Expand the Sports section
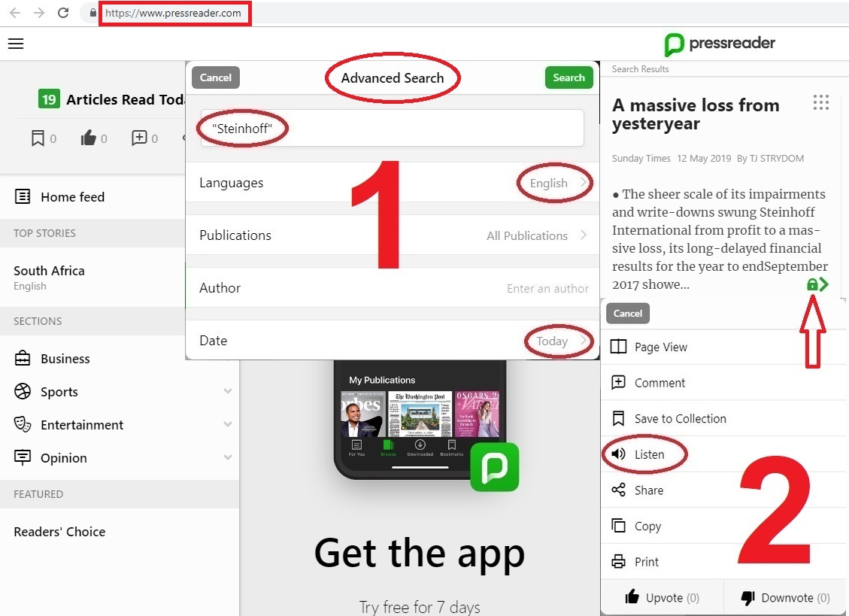The height and width of the screenshot is (616, 849). (228, 391)
